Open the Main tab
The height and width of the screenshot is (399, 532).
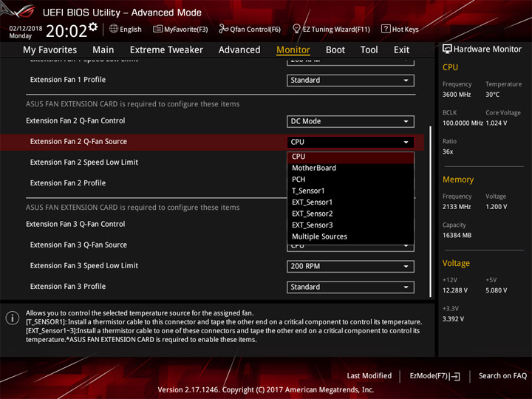click(103, 50)
